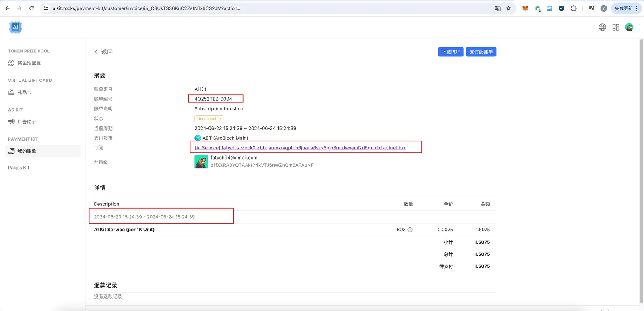Click the ABT currency icon

[198, 138]
